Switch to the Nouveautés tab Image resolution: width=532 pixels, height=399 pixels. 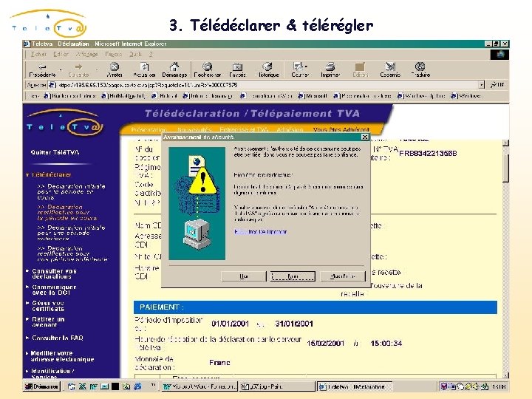194,129
